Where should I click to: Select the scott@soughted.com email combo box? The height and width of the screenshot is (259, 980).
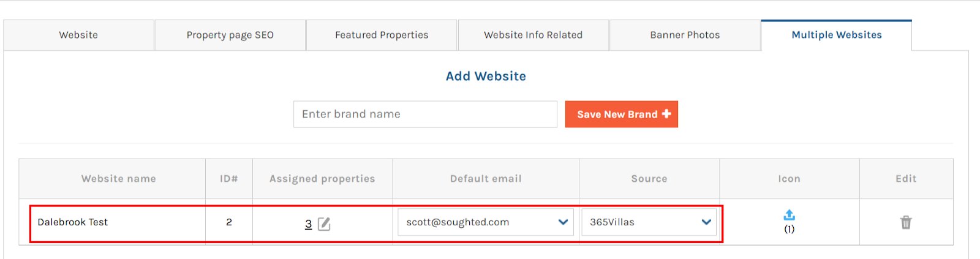click(x=478, y=222)
